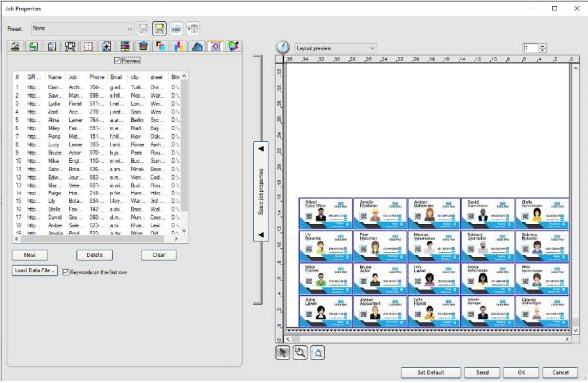
Task: Click the top-left business card in layout preview
Action: pos(326,214)
